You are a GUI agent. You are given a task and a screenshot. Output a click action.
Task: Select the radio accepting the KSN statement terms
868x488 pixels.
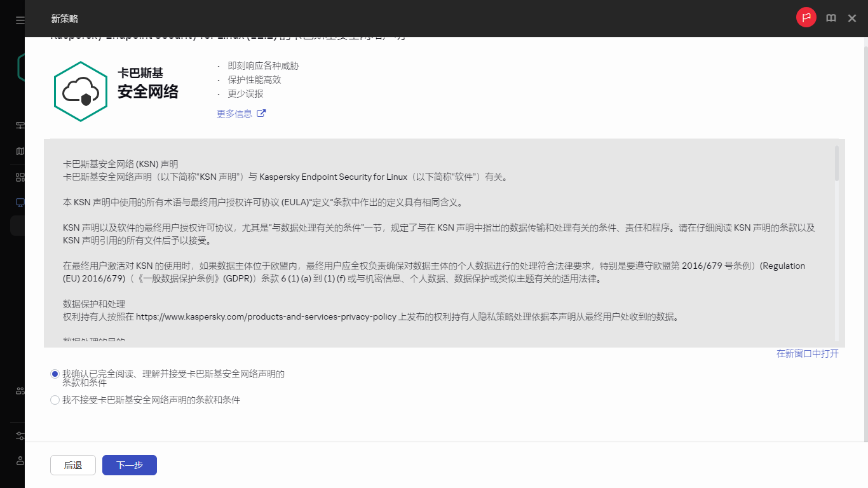pyautogui.click(x=55, y=374)
